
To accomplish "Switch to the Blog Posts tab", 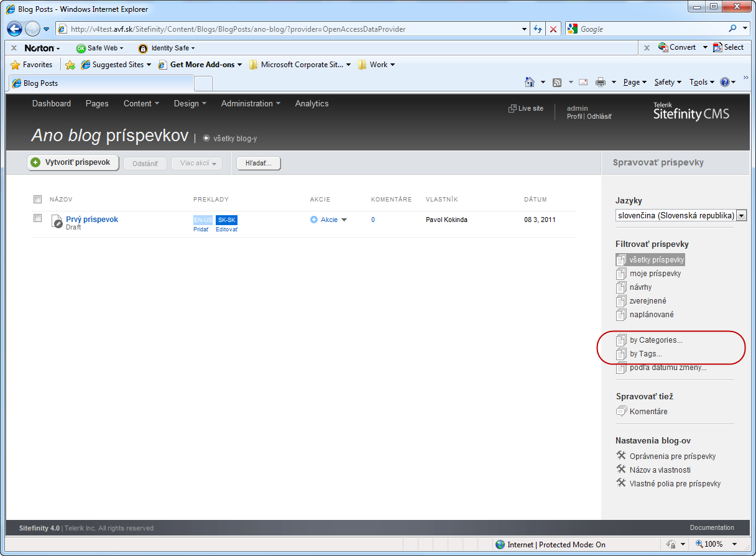I will pyautogui.click(x=100, y=83).
